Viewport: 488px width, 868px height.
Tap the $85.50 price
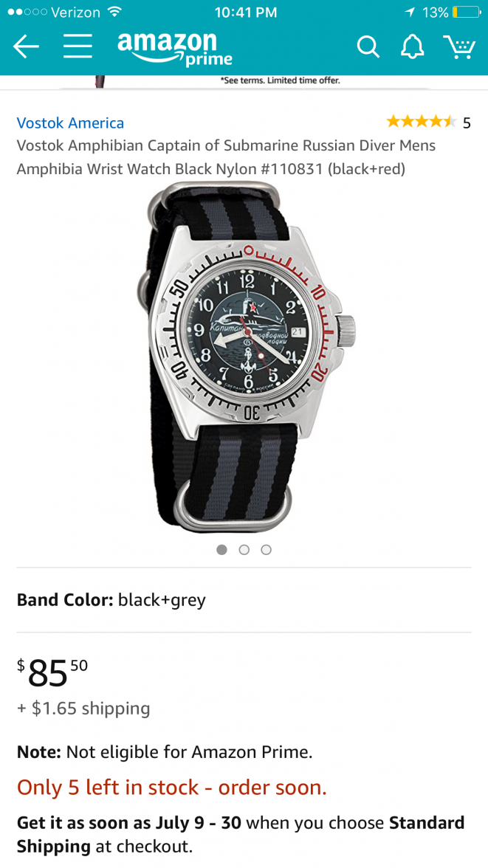pos(52,672)
